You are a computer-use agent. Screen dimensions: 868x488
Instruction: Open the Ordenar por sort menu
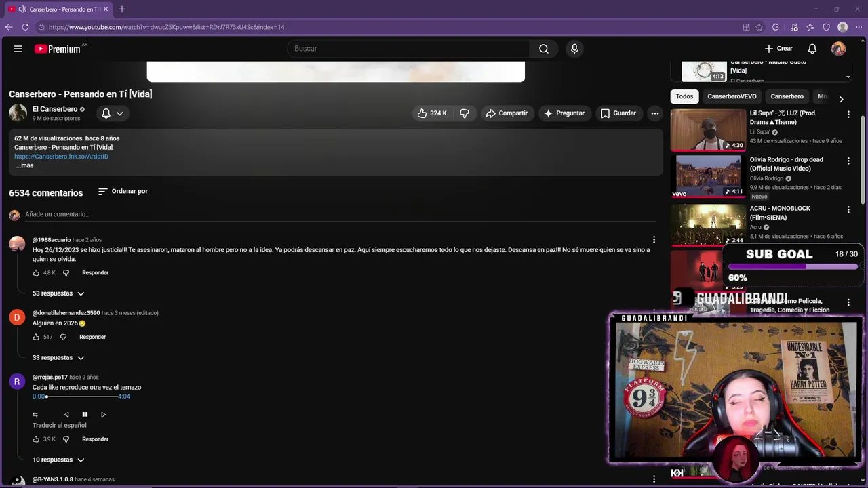point(123,192)
